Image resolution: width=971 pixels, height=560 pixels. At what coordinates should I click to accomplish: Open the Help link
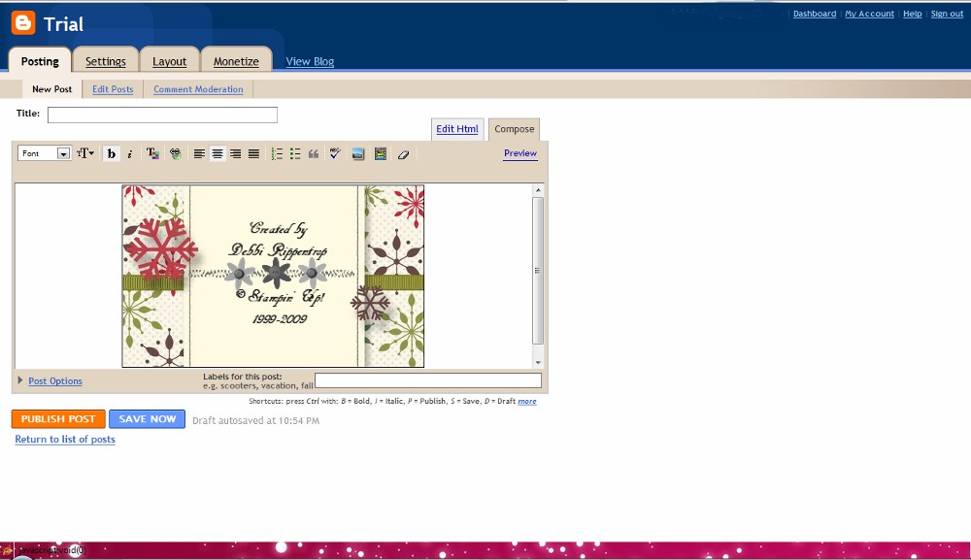[x=912, y=14]
